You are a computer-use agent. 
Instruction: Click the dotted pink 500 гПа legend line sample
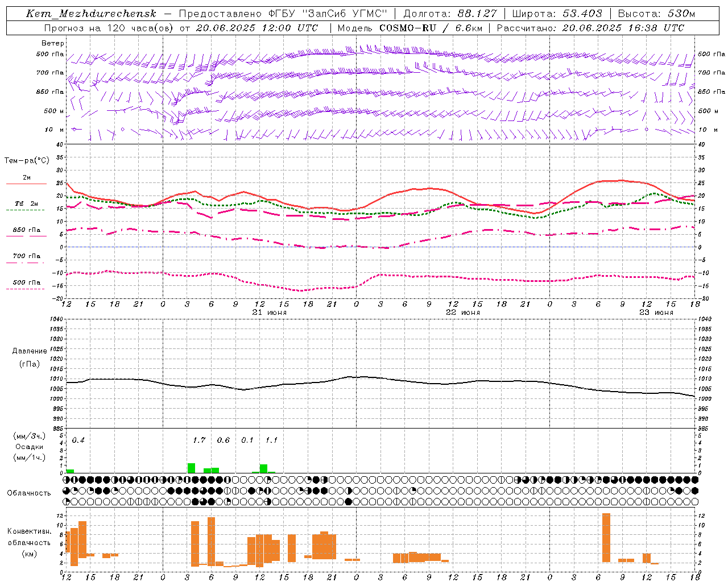pos(26,289)
